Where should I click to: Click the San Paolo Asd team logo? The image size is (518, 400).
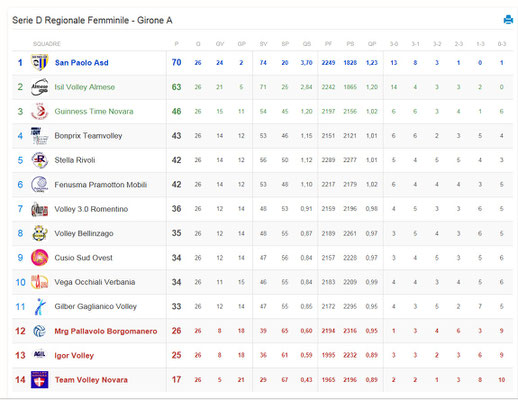click(39, 62)
